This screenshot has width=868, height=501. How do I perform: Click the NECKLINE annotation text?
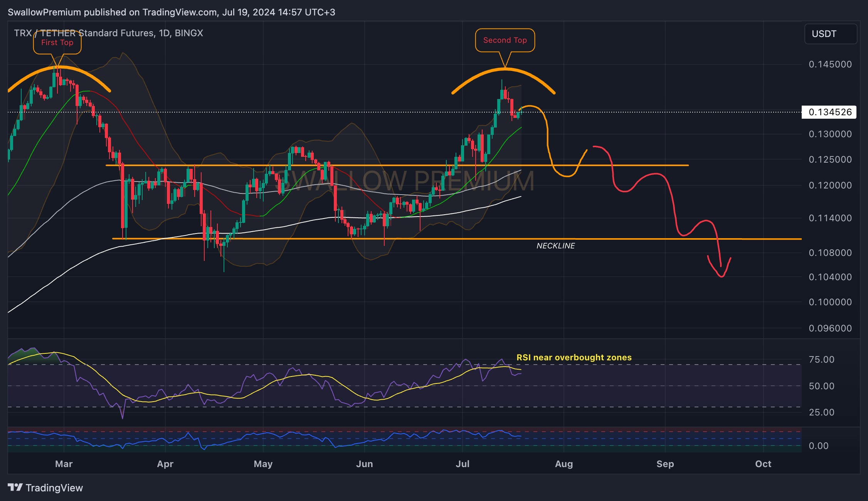(x=555, y=246)
